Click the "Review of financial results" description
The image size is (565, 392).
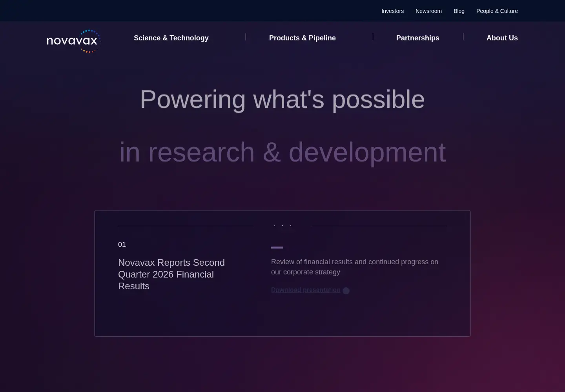[355, 267]
